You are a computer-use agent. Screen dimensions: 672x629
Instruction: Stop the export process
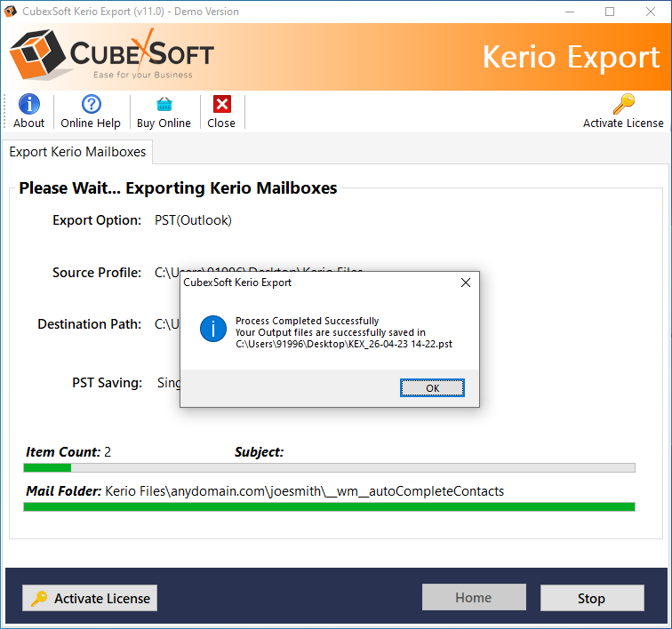[x=592, y=598]
